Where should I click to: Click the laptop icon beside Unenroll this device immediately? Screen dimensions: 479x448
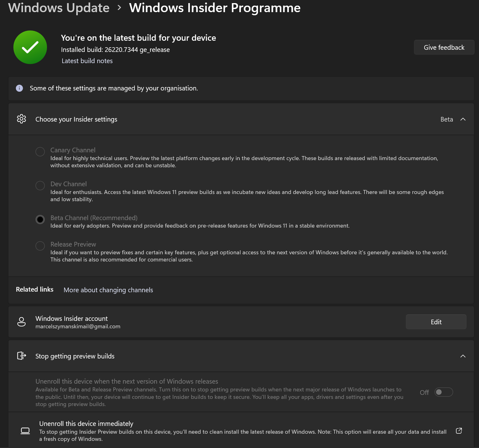point(25,431)
